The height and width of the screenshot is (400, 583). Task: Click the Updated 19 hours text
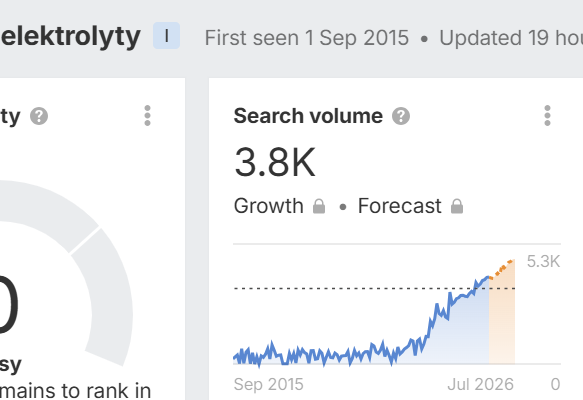511,38
